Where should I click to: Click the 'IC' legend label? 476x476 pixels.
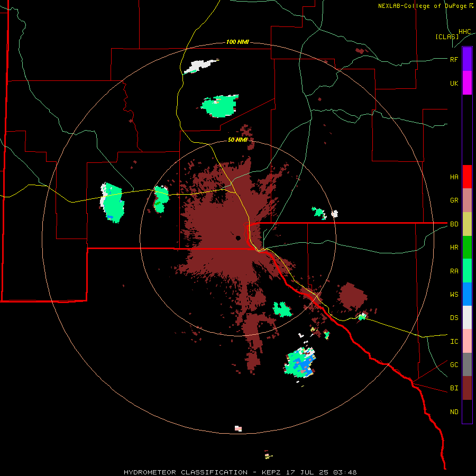click(454, 342)
